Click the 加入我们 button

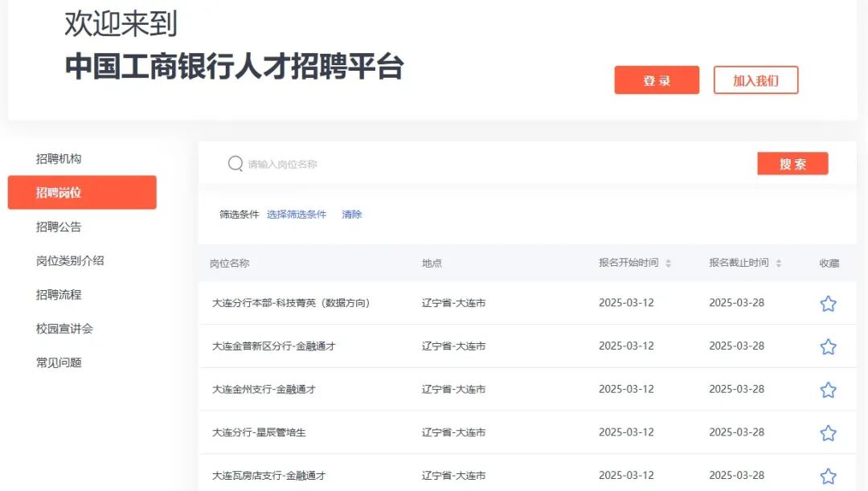(755, 80)
